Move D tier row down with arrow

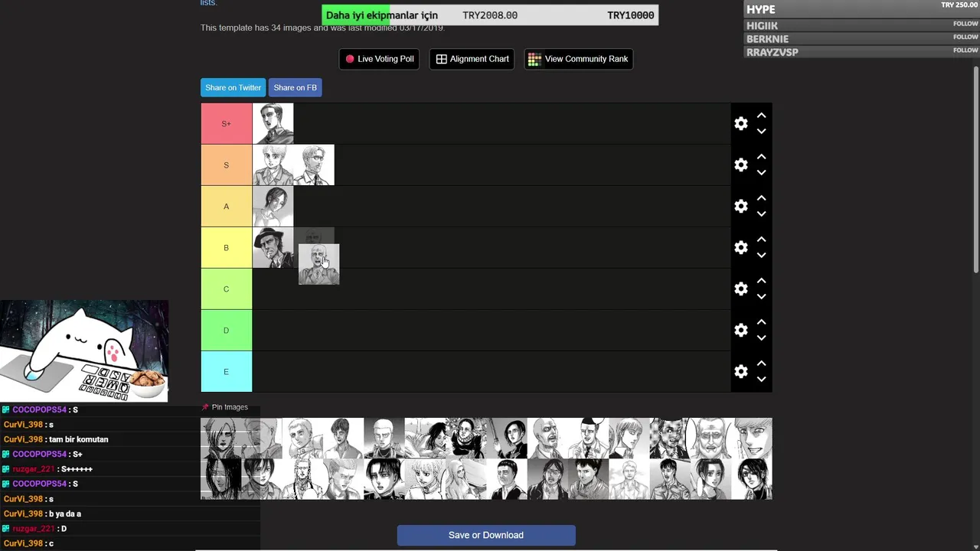pos(761,338)
